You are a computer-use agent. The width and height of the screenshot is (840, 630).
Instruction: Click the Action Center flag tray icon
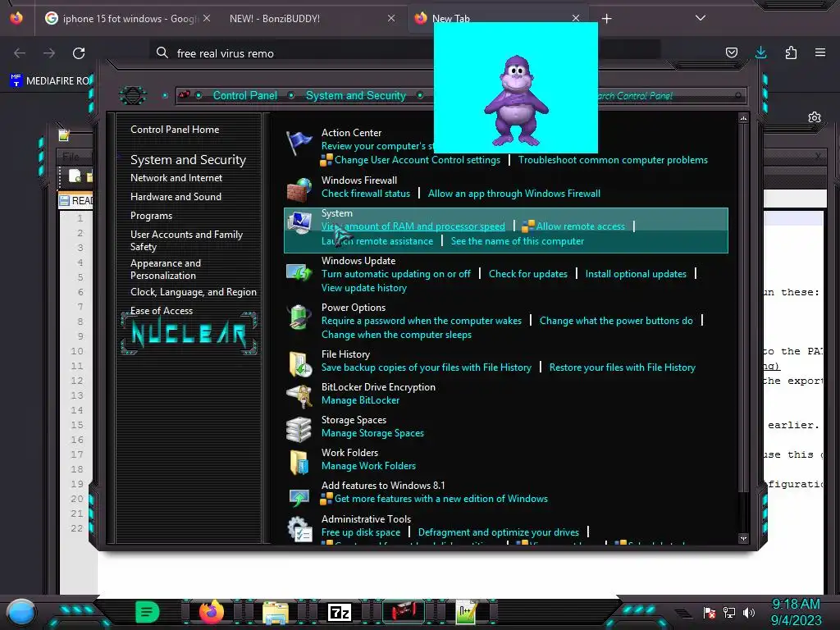click(x=710, y=613)
